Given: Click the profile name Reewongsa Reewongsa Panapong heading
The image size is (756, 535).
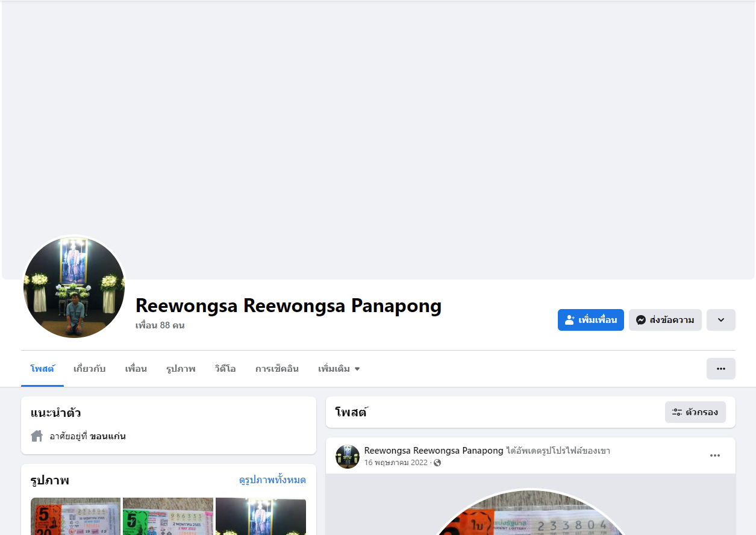Looking at the screenshot, I should pyautogui.click(x=289, y=305).
